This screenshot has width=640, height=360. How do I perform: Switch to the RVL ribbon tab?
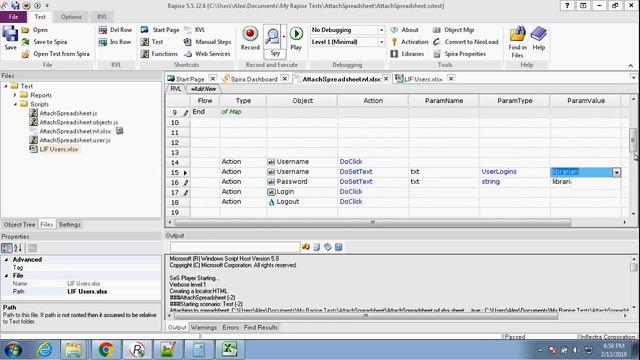[102, 17]
